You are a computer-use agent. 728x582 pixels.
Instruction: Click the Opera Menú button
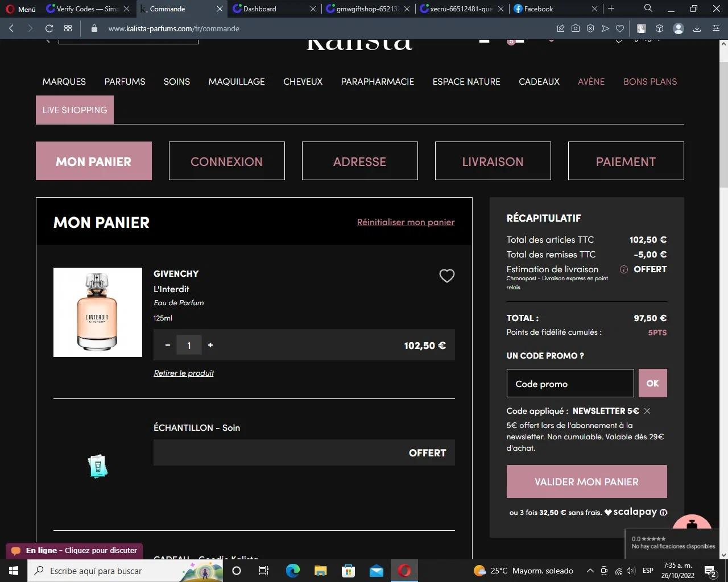(x=21, y=9)
